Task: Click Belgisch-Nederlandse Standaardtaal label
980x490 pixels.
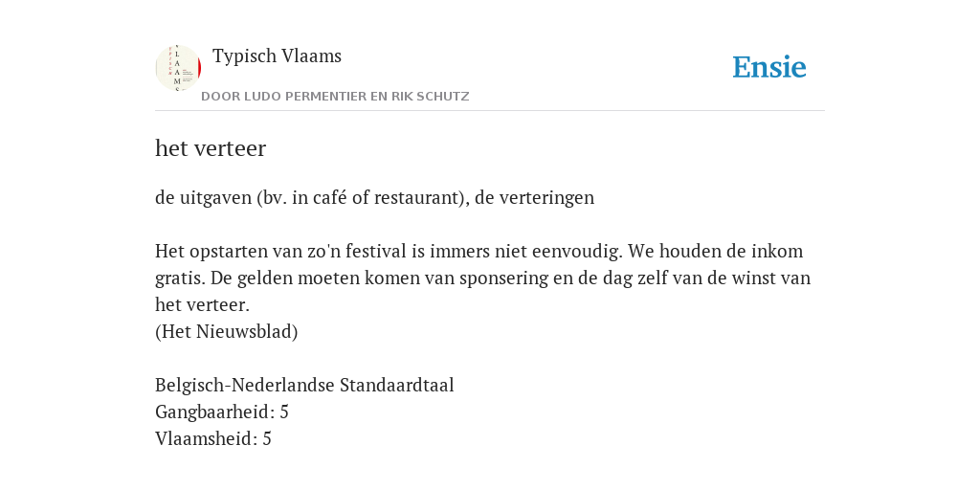Action: (x=304, y=385)
